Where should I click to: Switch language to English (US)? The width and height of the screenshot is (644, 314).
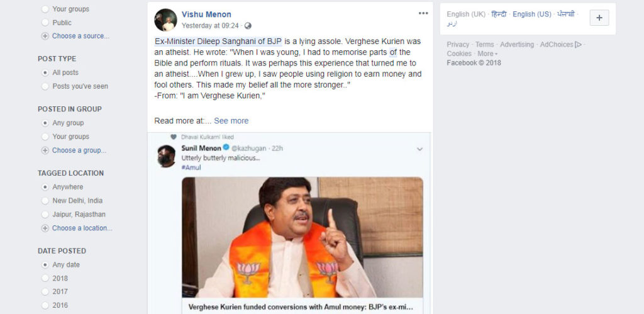(531, 14)
